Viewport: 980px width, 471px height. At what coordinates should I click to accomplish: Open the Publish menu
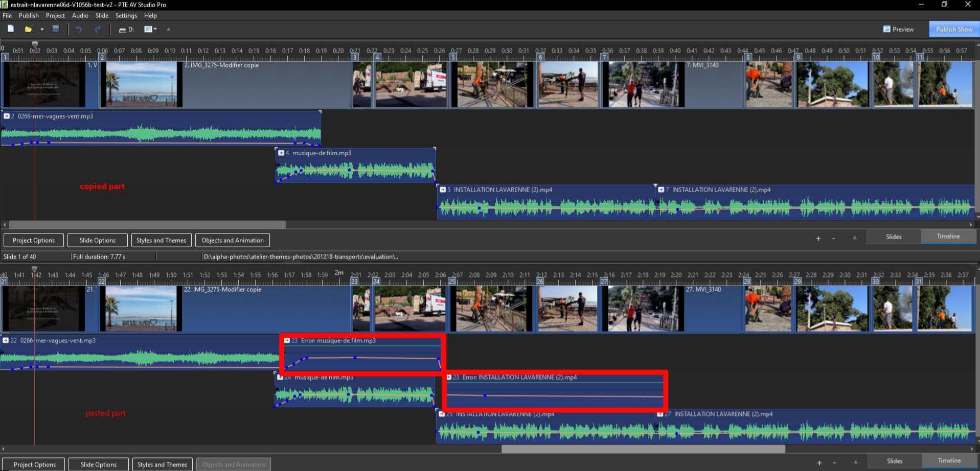coord(29,15)
